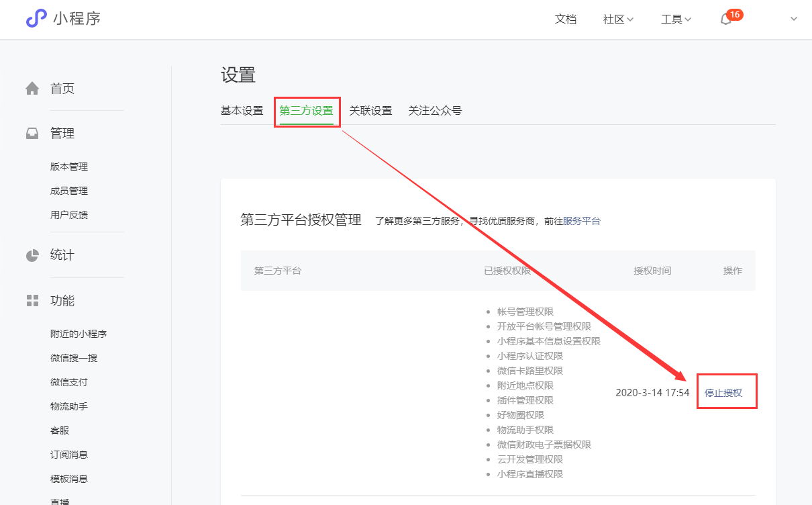The height and width of the screenshot is (505, 812).
Task: Click the 设置 page title
Action: (238, 75)
